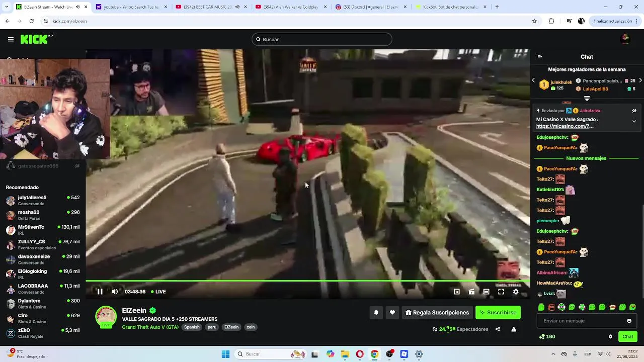Switch the video to fullscreen

pyautogui.click(x=501, y=292)
